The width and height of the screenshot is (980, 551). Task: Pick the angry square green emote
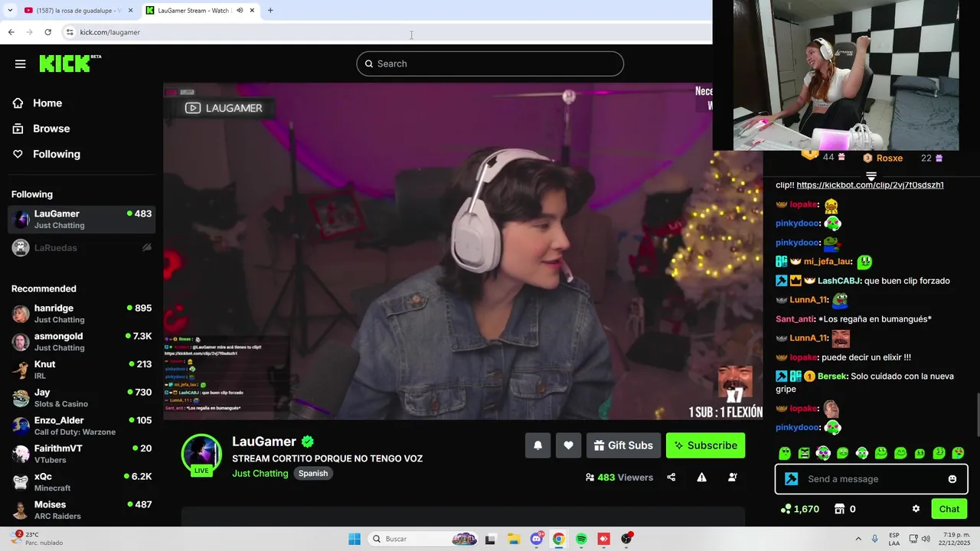click(x=804, y=453)
